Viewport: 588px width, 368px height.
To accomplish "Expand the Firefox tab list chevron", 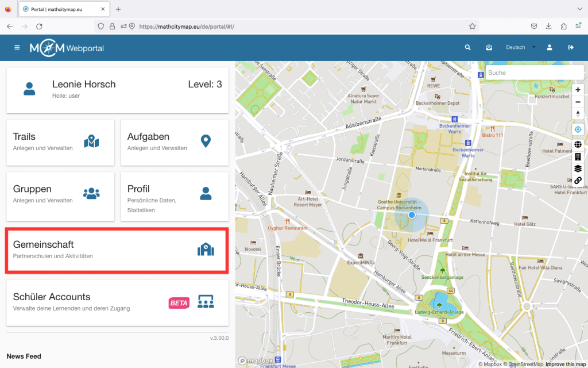I will tap(577, 9).
